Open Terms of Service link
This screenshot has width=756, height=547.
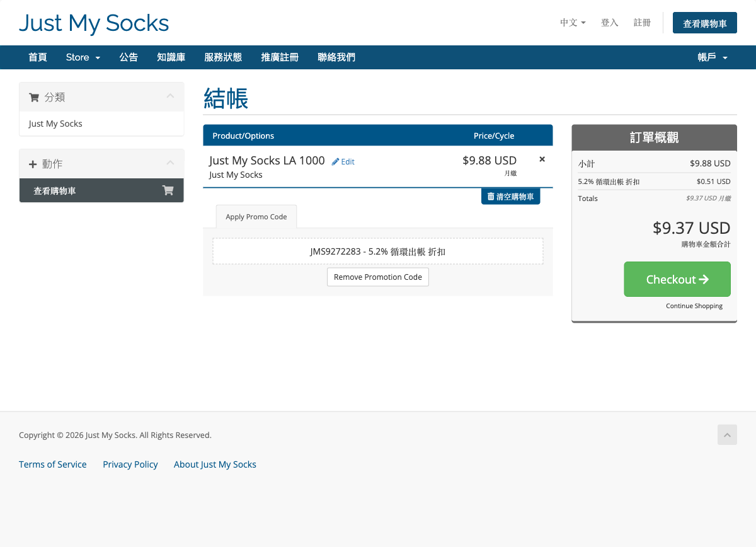53,464
